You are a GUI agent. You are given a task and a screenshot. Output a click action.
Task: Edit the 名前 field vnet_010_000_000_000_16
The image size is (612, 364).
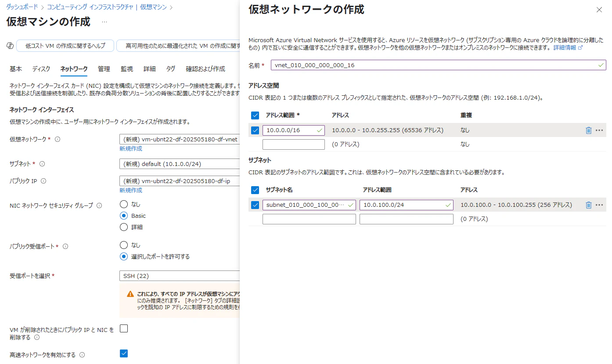click(439, 65)
